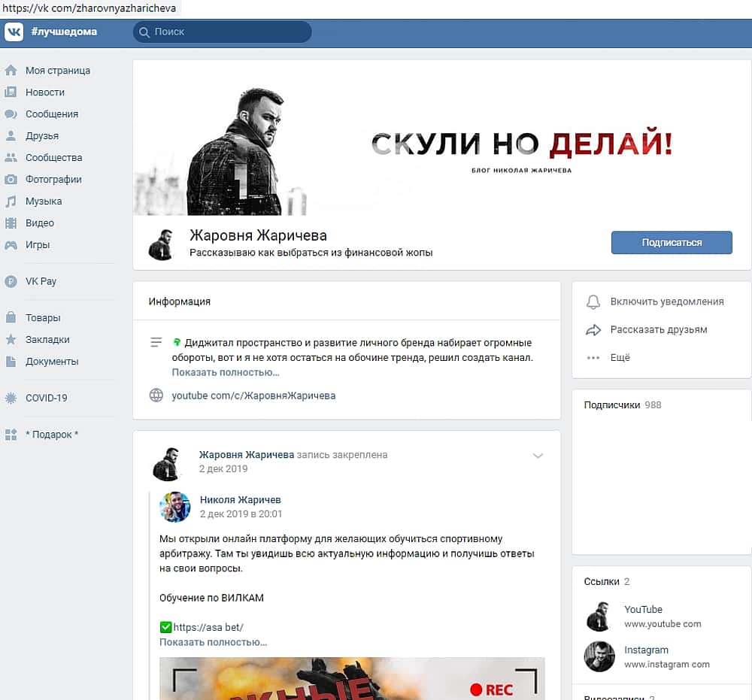Screen dimensions: 752x700
Task: Expand info with Показать полностью
Action: pyautogui.click(x=226, y=372)
